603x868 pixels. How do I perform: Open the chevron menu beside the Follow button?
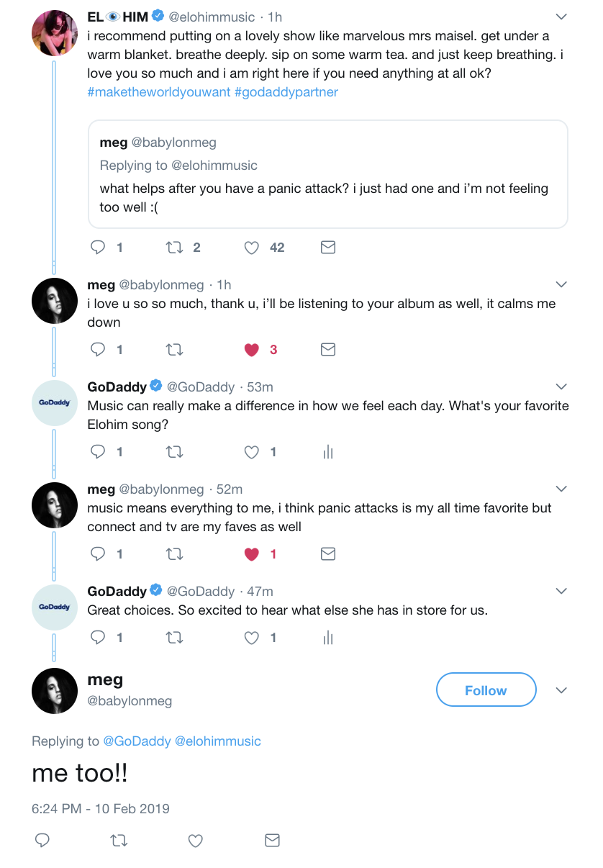561,690
